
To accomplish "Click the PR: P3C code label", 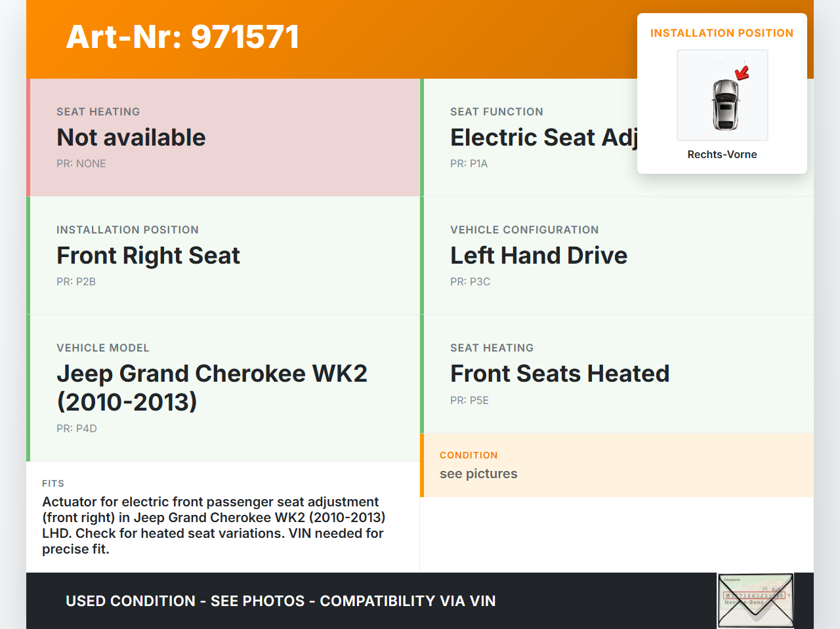I will (470, 281).
